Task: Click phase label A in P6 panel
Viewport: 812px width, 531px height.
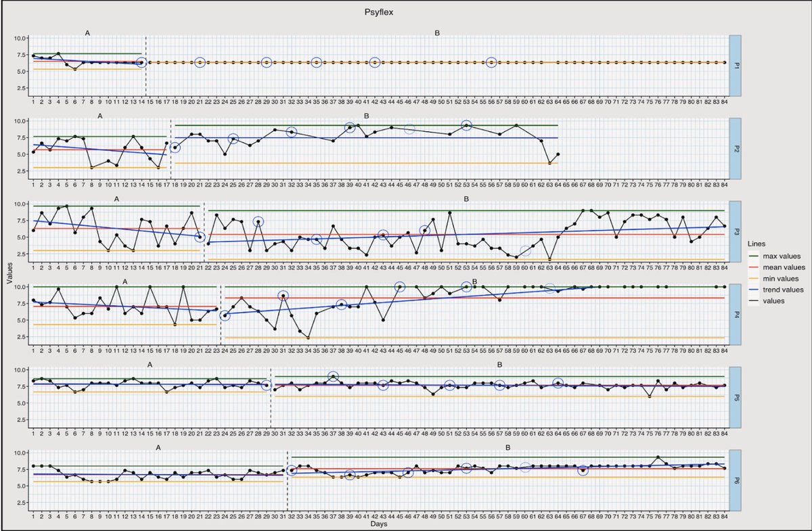Action: tap(158, 447)
